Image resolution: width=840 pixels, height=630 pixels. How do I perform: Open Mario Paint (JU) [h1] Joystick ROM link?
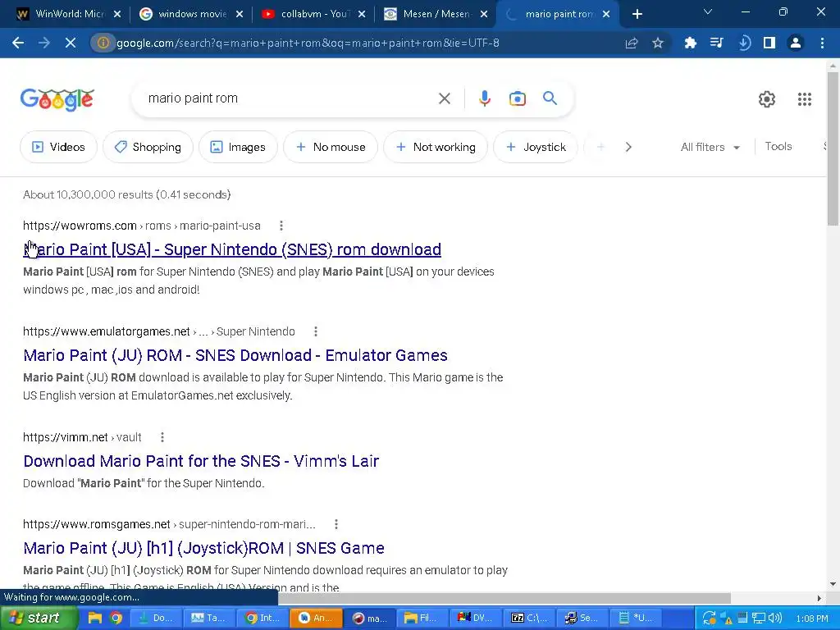(203, 548)
